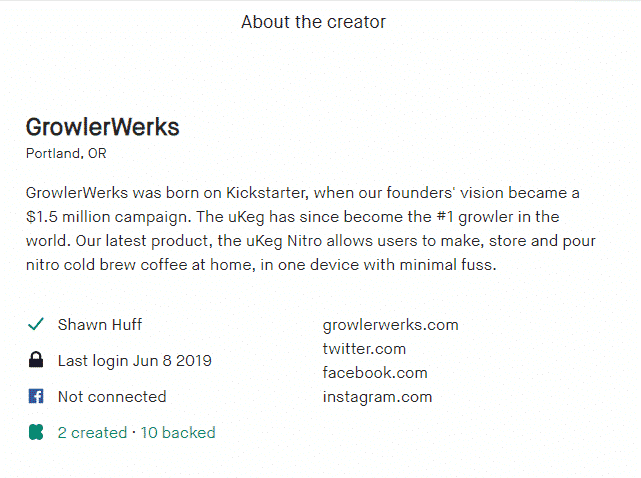Select the GrowlerWerks creator name heading
The height and width of the screenshot is (478, 641).
pyautogui.click(x=102, y=128)
